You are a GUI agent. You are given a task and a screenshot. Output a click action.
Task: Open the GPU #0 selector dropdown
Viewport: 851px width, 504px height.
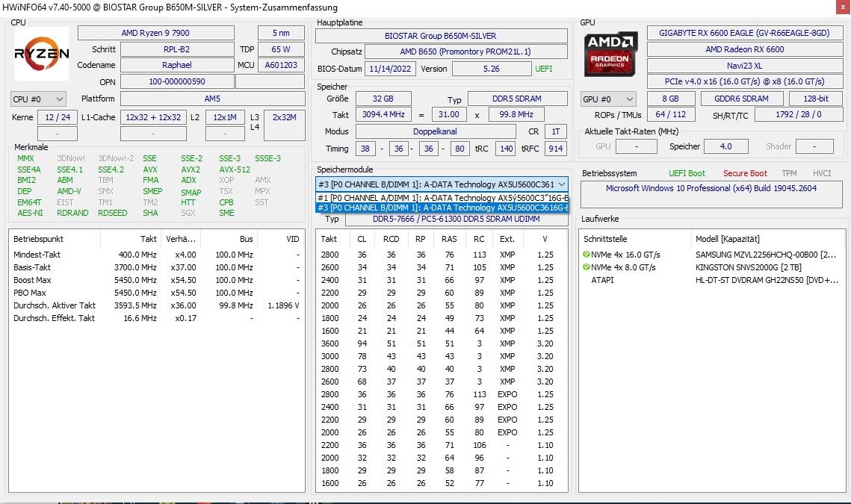coord(608,99)
